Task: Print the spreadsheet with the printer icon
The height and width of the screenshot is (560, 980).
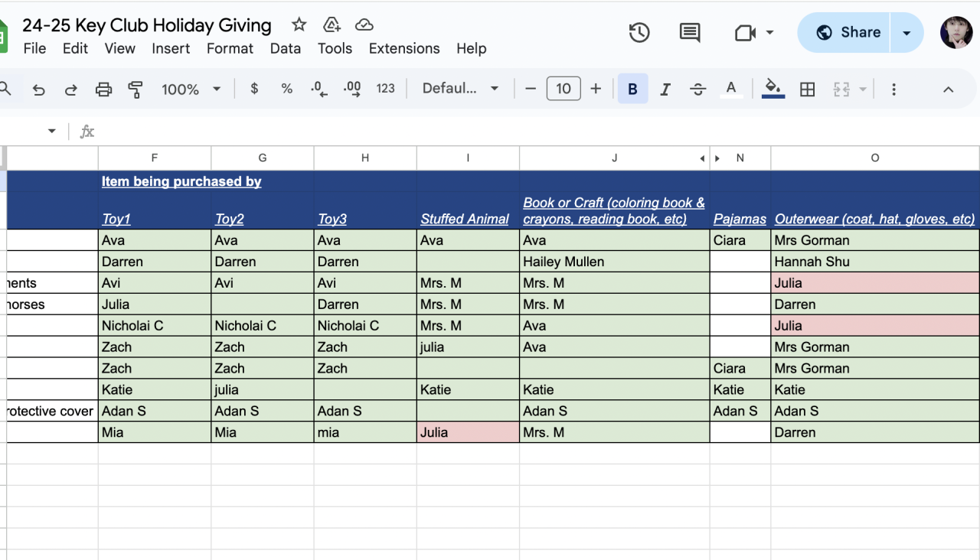Action: [103, 90]
